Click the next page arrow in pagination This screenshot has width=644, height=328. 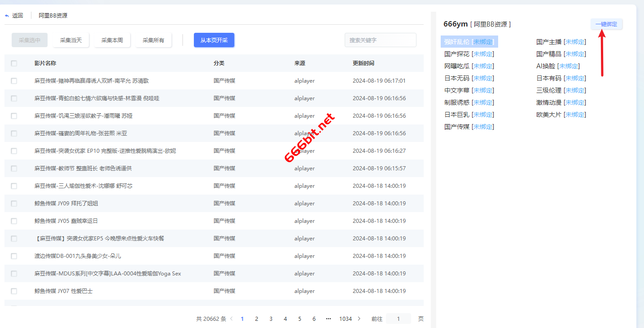coord(359,319)
